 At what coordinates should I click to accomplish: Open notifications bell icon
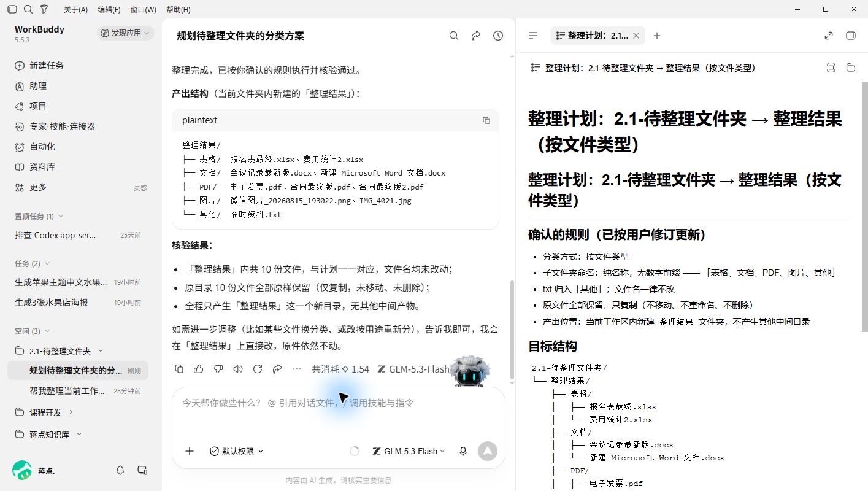[x=120, y=470]
